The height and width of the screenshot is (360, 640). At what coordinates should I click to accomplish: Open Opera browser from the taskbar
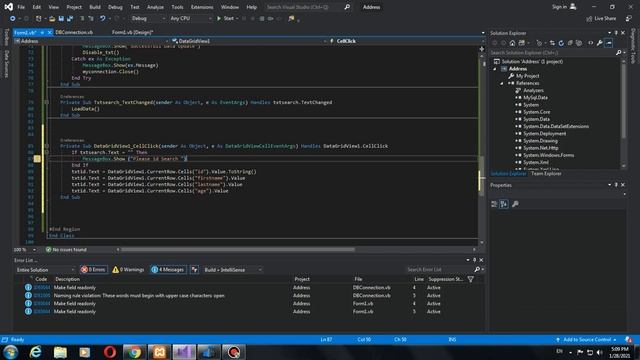tap(109, 352)
